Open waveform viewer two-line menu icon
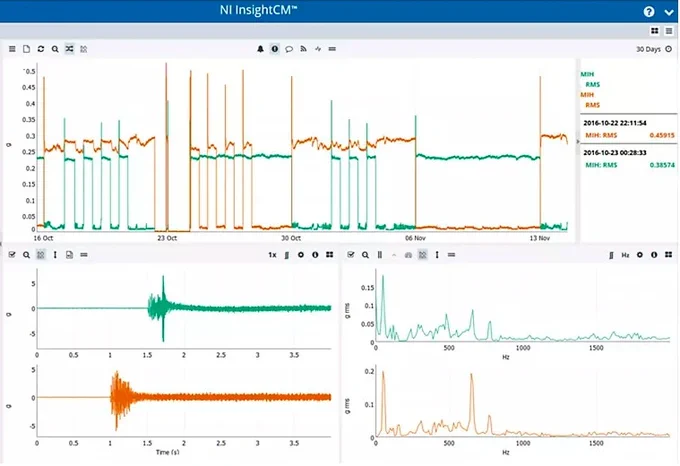The width and height of the screenshot is (680, 466). (x=84, y=255)
